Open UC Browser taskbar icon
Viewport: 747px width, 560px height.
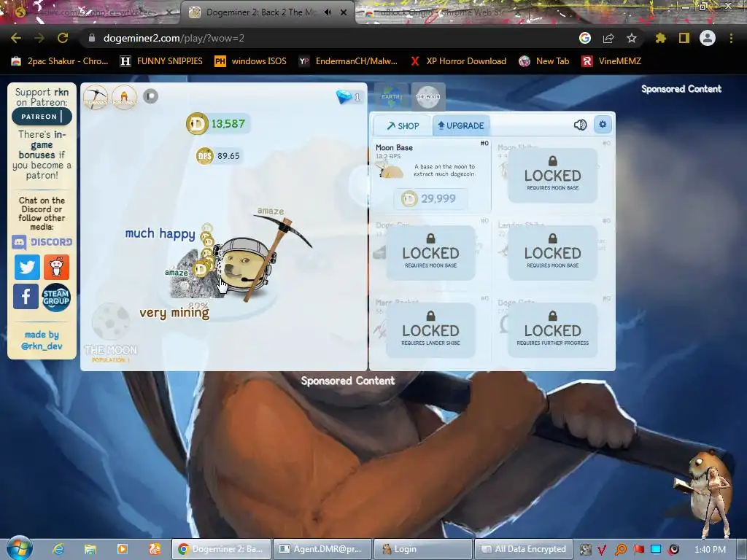(155, 549)
